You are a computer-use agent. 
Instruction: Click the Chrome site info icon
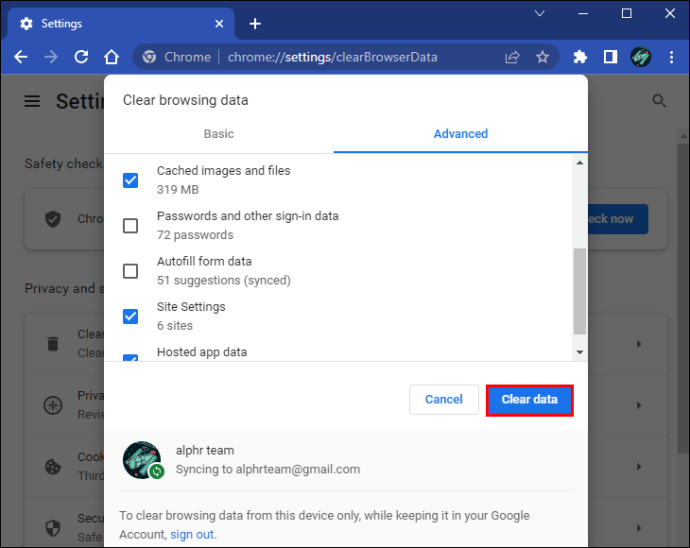pos(149,57)
